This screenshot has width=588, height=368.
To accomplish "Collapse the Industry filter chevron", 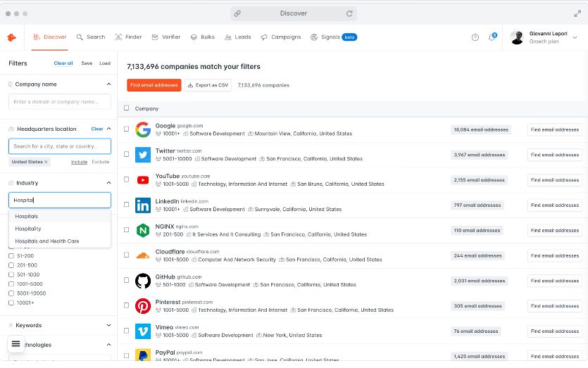I will tap(108, 183).
